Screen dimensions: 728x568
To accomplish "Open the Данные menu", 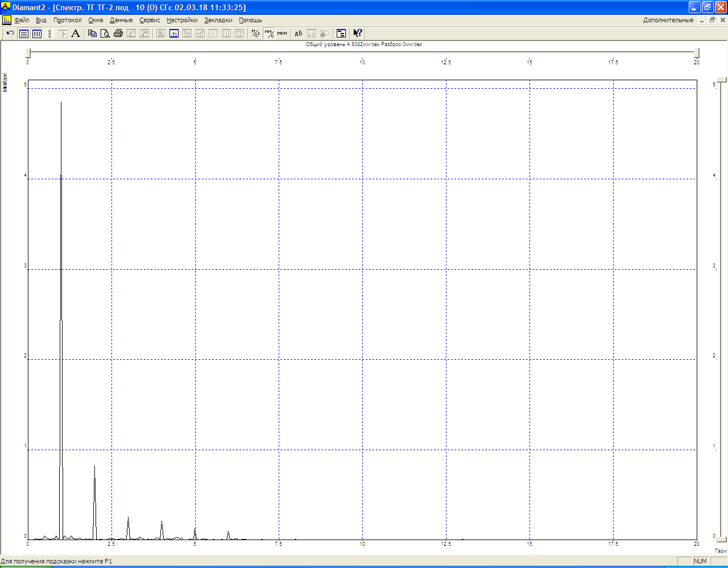I will pos(121,20).
